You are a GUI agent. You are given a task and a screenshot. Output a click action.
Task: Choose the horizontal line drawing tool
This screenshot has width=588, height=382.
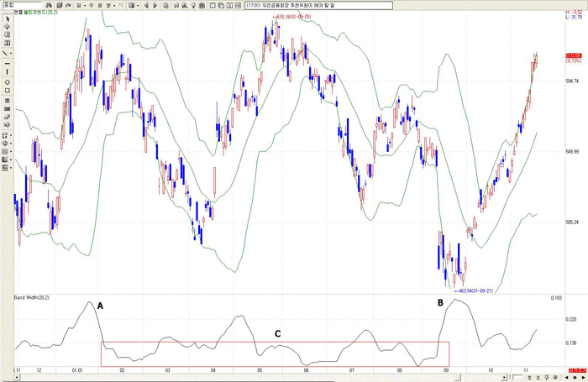coord(7,64)
